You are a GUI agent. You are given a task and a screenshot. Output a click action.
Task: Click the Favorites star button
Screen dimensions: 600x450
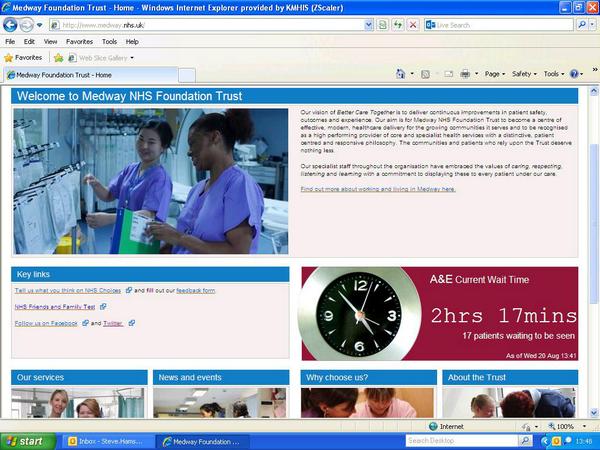(23, 58)
